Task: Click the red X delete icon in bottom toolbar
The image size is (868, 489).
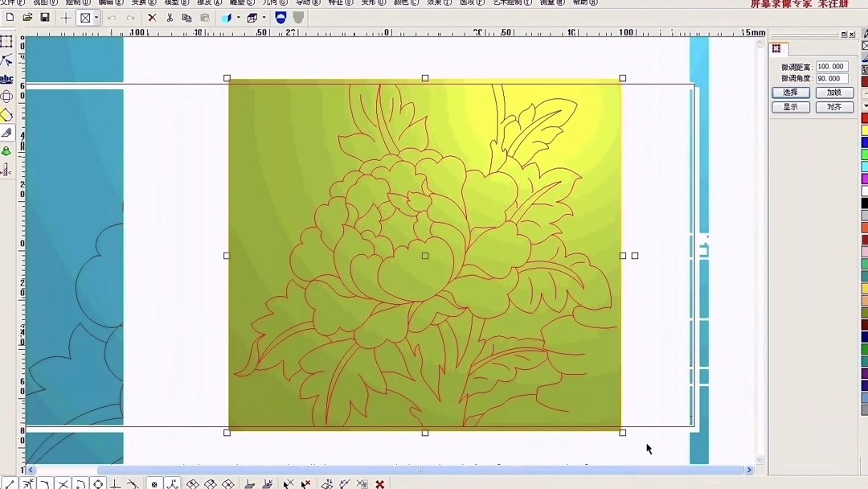Action: (x=379, y=484)
